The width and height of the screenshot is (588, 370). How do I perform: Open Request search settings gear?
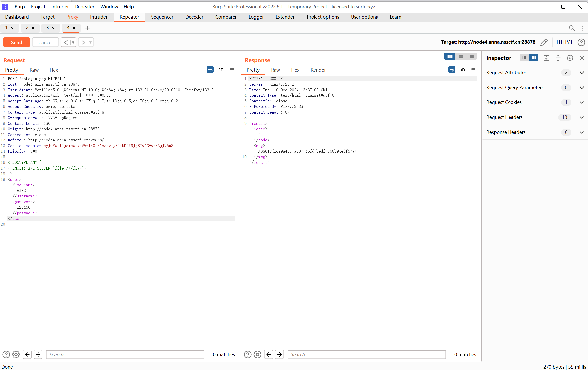tap(16, 354)
